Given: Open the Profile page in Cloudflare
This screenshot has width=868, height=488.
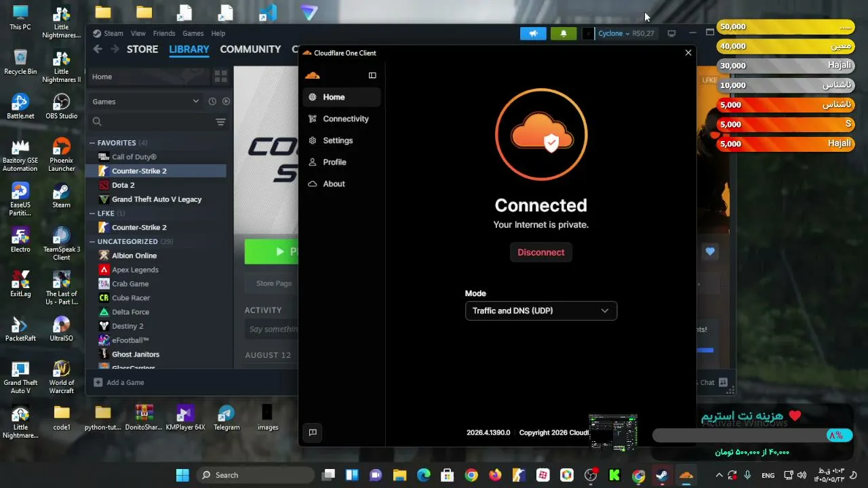Looking at the screenshot, I should tap(342, 162).
